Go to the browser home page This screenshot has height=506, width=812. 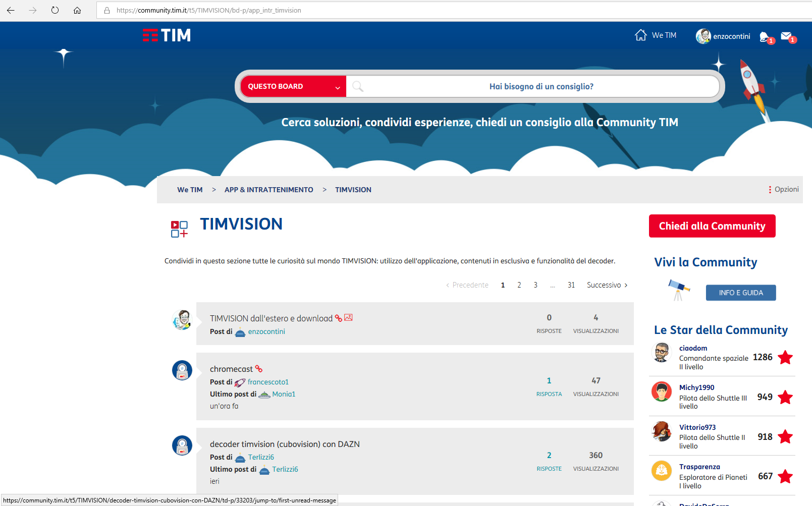point(77,10)
